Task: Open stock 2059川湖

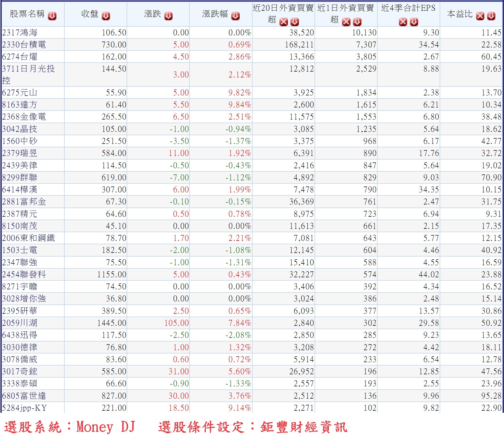Action: click(20, 323)
